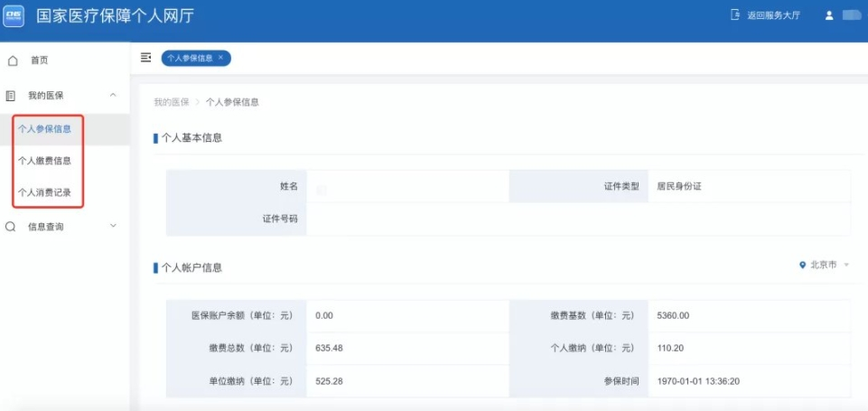The height and width of the screenshot is (411, 868).
Task: Click the 单位缴纳 label
Action: coord(251,381)
